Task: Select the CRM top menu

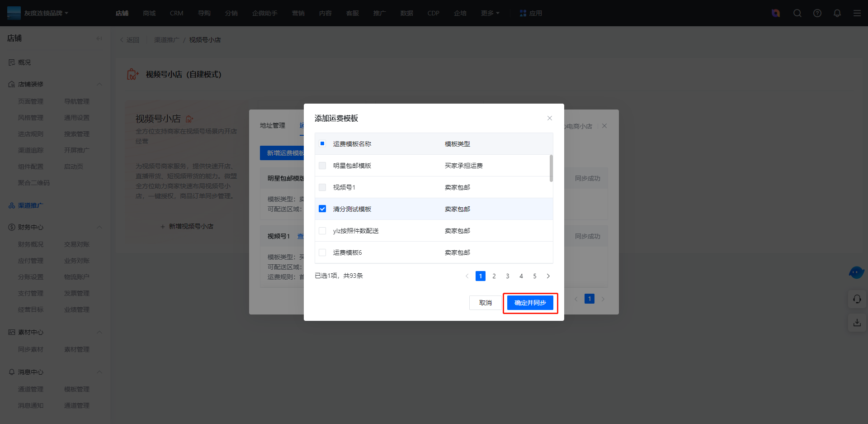Action: 177,13
